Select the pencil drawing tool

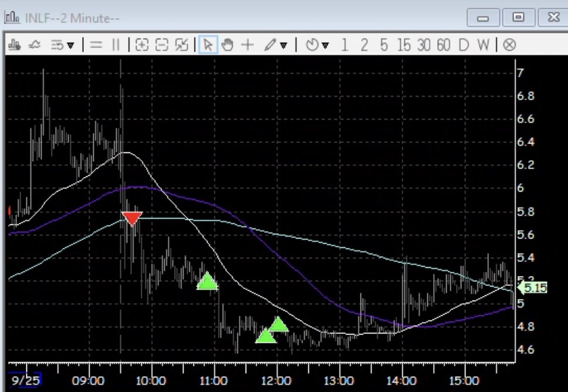[270, 45]
